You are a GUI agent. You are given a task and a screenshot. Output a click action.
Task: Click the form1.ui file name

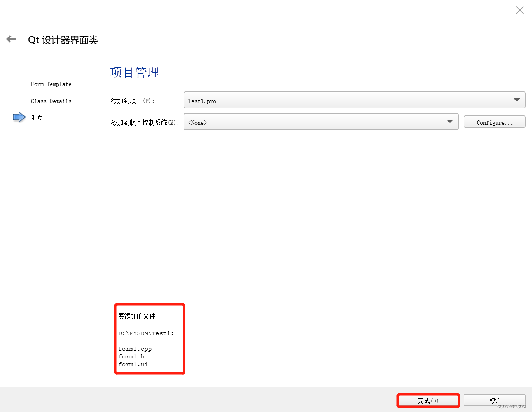(133, 364)
